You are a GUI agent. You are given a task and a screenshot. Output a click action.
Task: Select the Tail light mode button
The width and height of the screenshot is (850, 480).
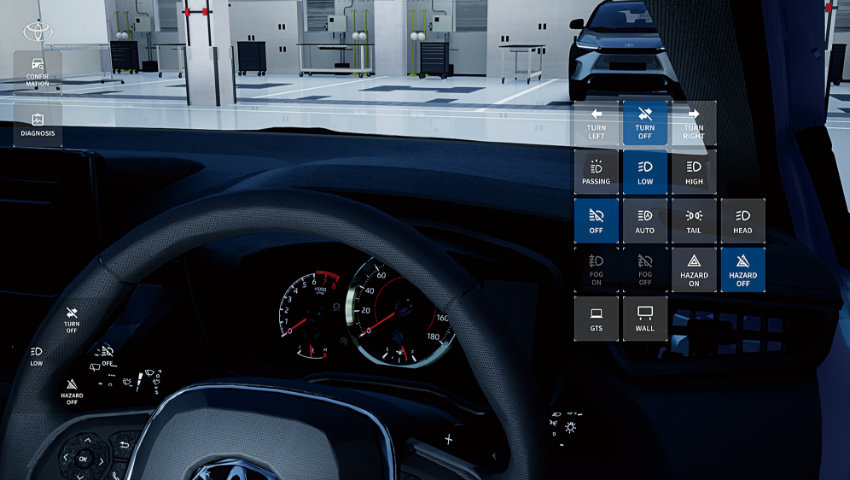click(694, 221)
